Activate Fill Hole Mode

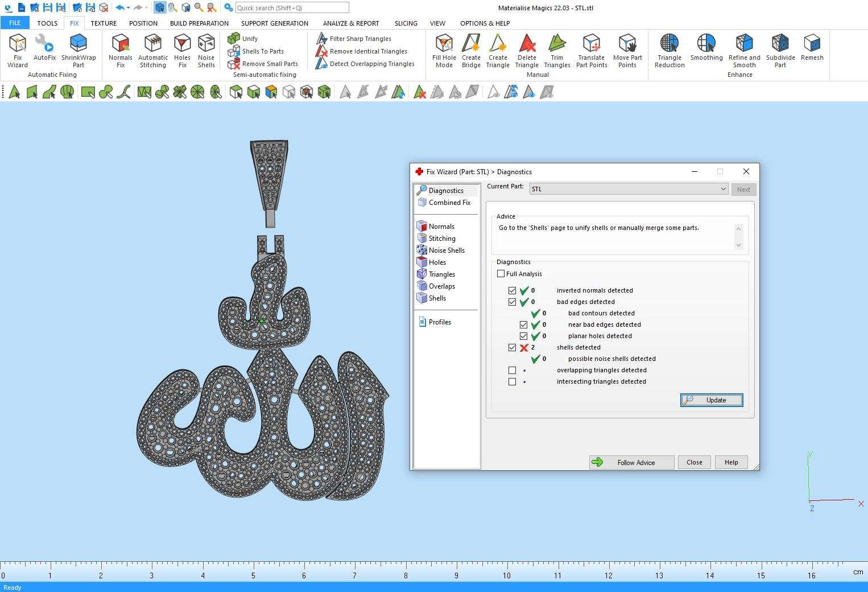click(x=444, y=50)
